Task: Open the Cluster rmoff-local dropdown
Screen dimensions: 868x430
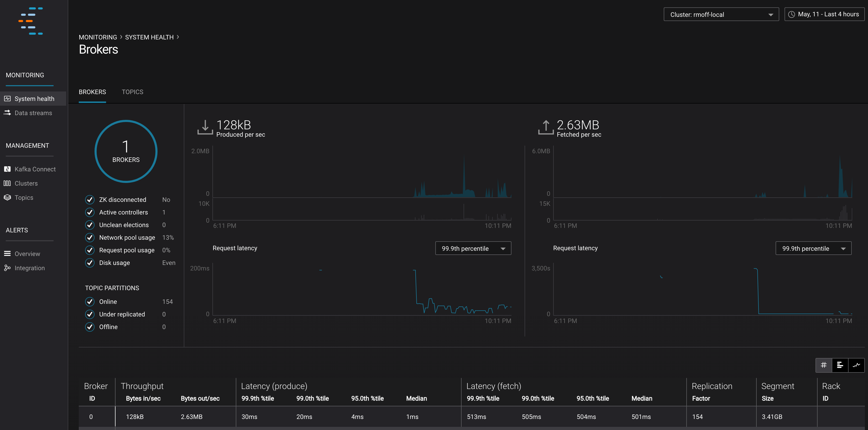Action: tap(721, 14)
